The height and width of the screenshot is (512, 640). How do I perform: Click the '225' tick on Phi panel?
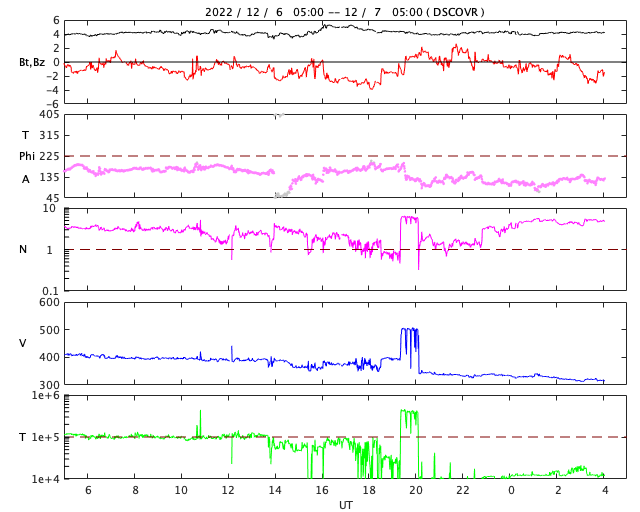tap(49, 156)
